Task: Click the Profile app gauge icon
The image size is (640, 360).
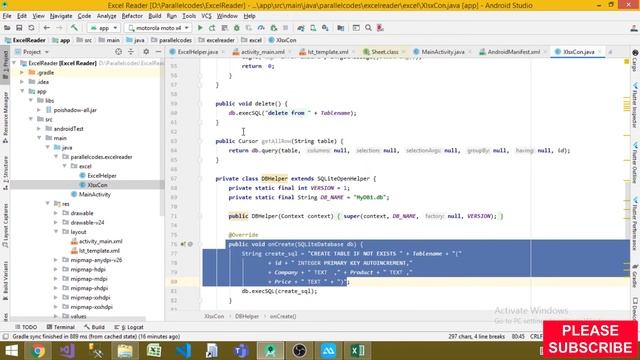Action: pyautogui.click(x=261, y=28)
